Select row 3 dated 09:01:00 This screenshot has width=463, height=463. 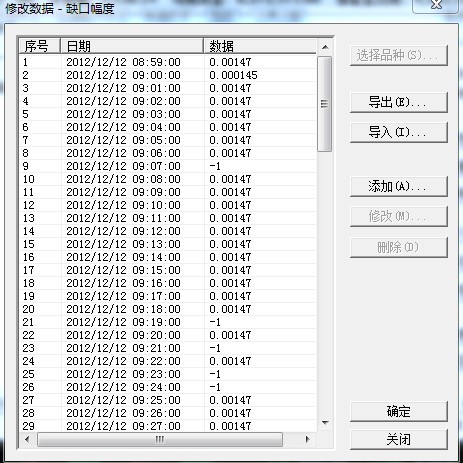tap(168, 88)
